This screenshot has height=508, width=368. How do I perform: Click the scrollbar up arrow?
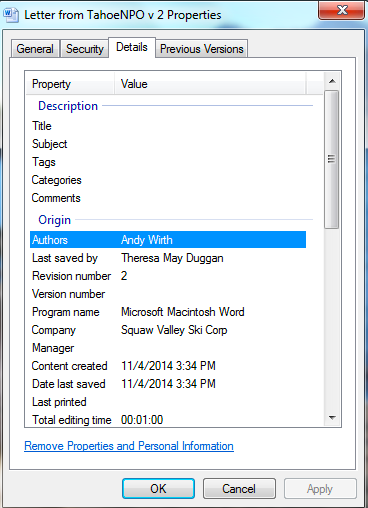coord(332,81)
